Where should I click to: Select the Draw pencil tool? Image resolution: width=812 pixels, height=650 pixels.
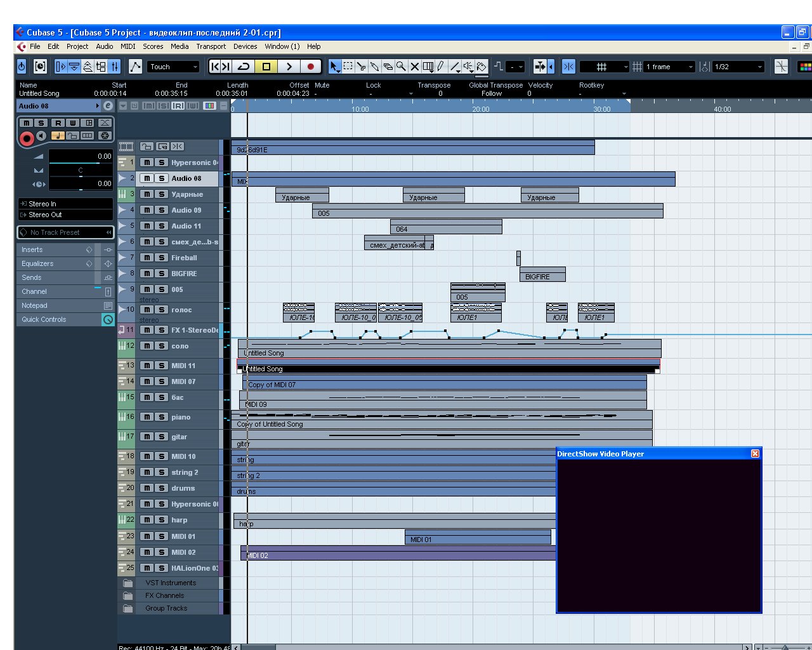441,66
